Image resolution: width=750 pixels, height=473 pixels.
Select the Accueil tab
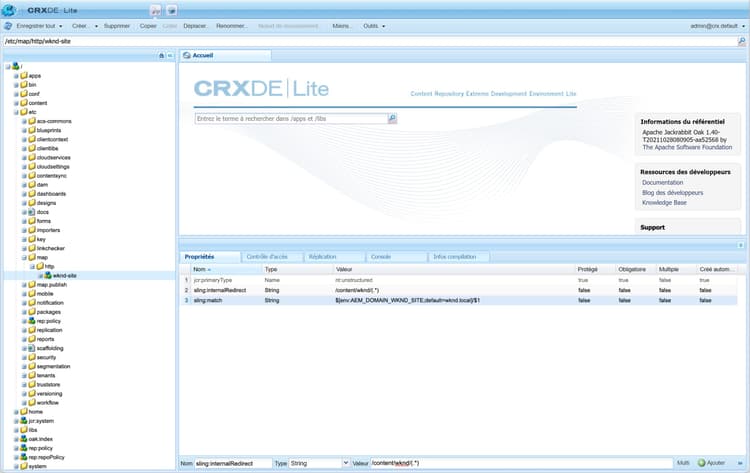coord(226,55)
